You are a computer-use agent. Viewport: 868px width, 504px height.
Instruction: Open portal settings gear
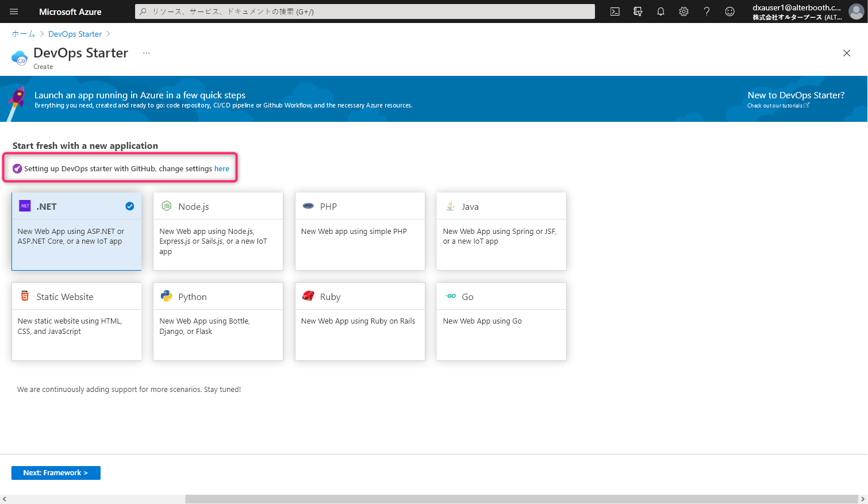[x=683, y=11]
